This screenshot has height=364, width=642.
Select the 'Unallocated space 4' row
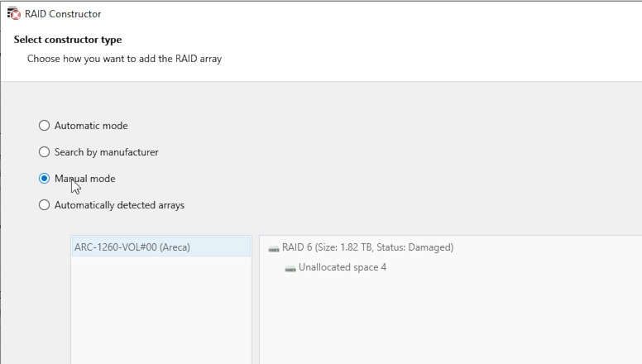click(335, 267)
